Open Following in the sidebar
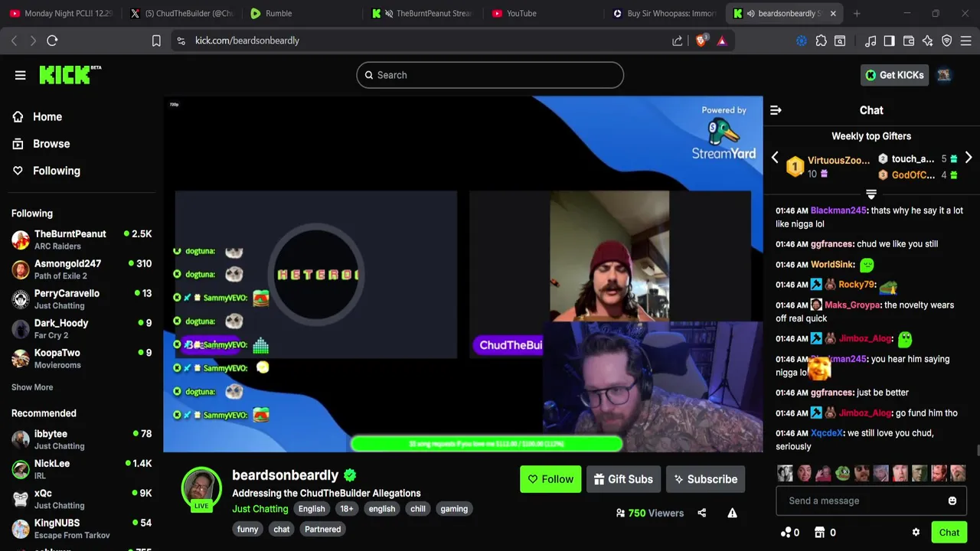This screenshot has width=980, height=551. 57,171
